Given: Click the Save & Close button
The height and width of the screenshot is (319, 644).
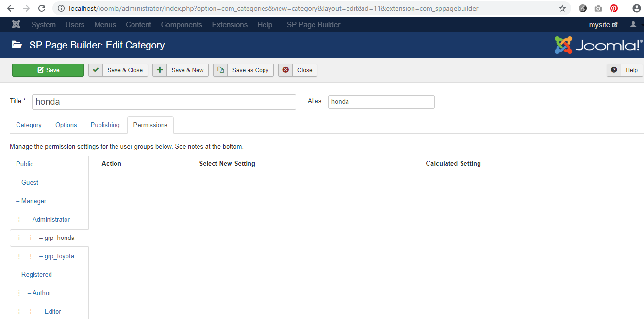Looking at the screenshot, I should coord(118,70).
